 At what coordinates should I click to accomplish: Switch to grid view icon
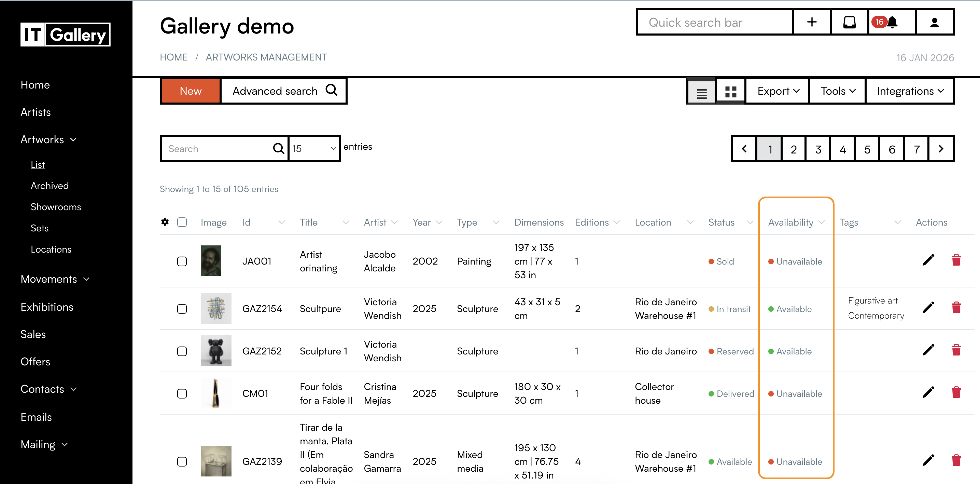[x=730, y=92]
